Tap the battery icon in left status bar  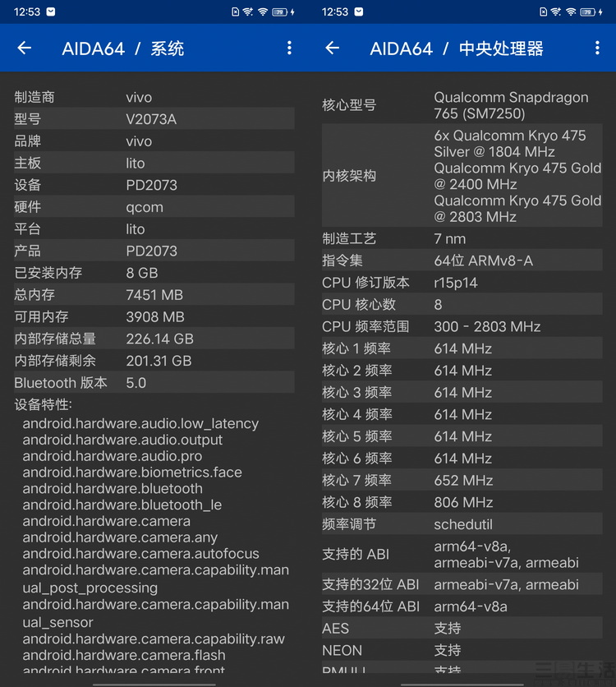click(280, 12)
